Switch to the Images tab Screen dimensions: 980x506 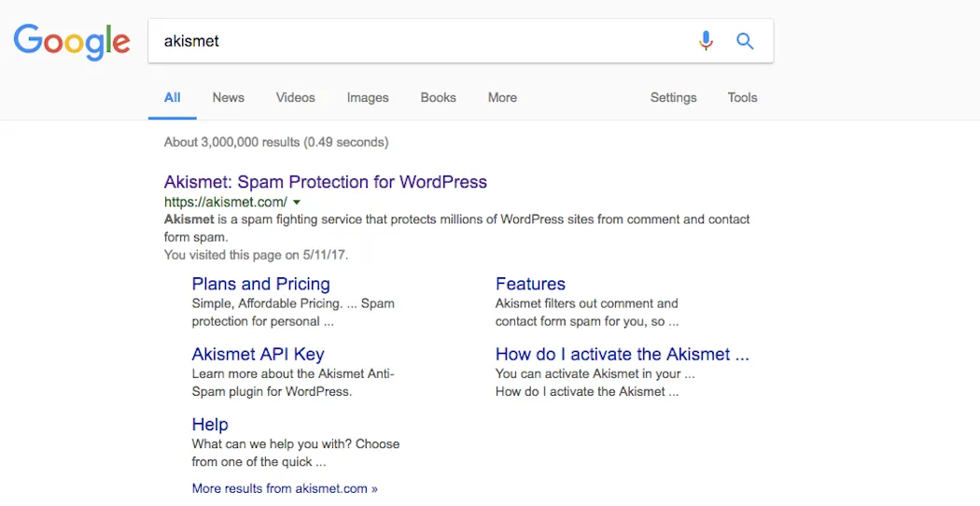pyautogui.click(x=368, y=97)
